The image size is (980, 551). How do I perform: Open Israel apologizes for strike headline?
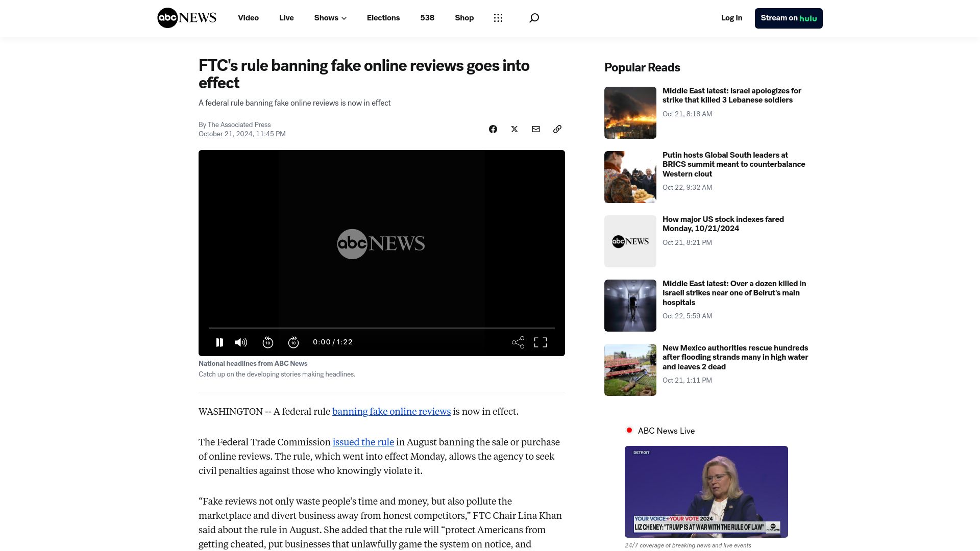[732, 95]
